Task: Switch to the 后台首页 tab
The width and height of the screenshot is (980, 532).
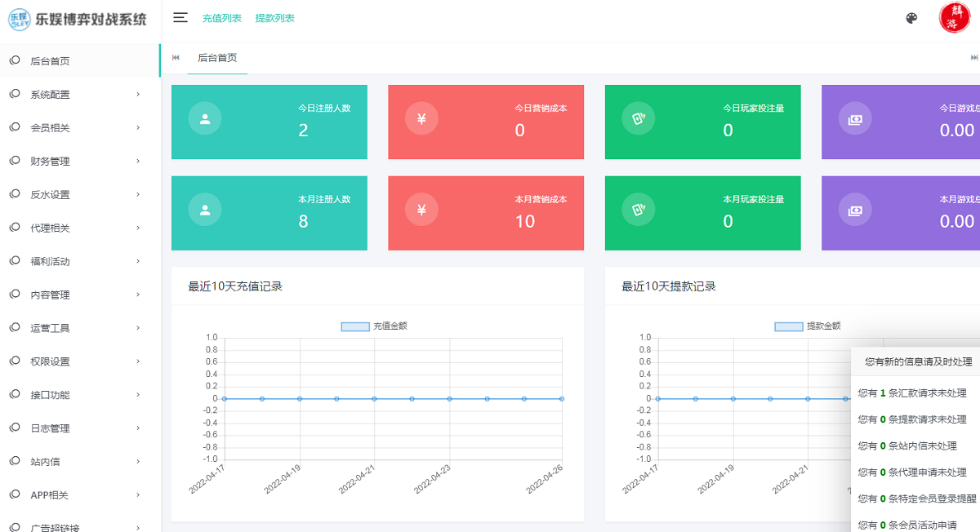Action: tap(217, 59)
